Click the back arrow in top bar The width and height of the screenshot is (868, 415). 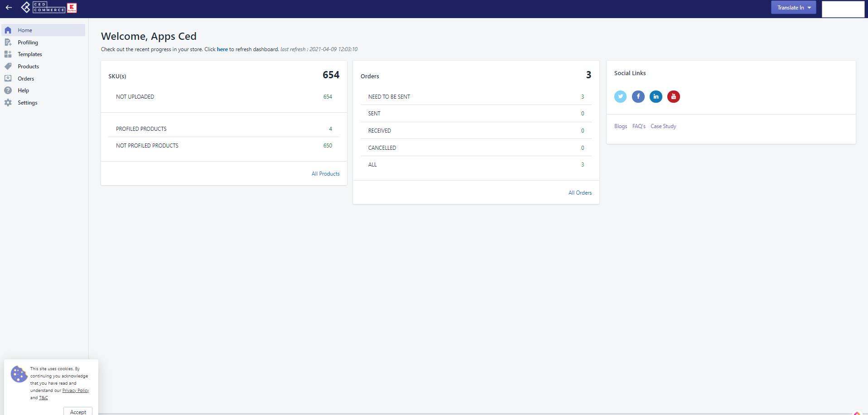point(8,7)
